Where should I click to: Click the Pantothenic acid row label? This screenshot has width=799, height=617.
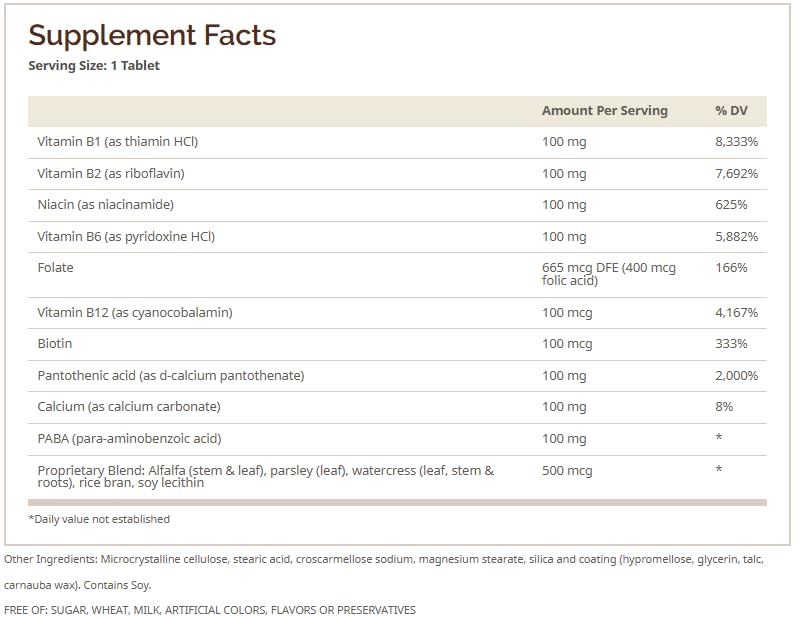pos(171,376)
